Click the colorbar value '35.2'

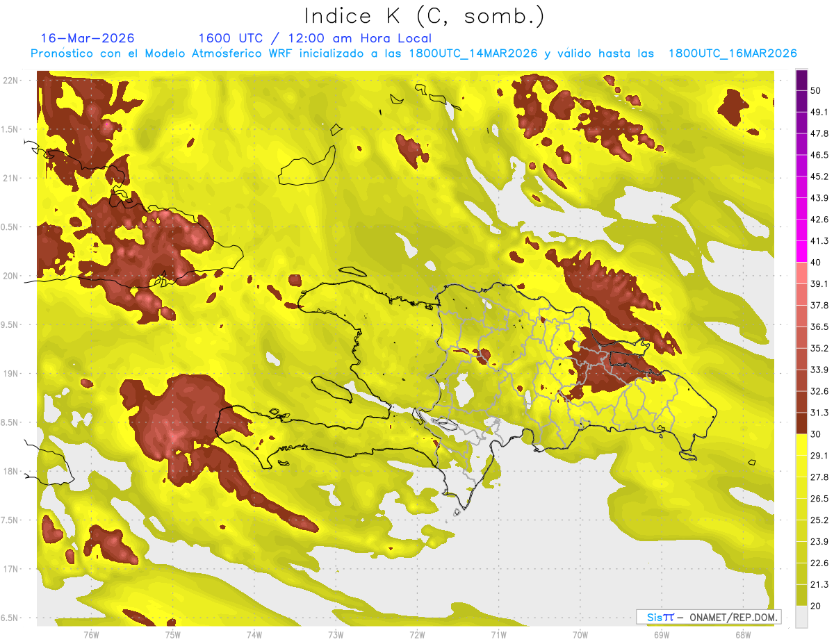(x=819, y=348)
